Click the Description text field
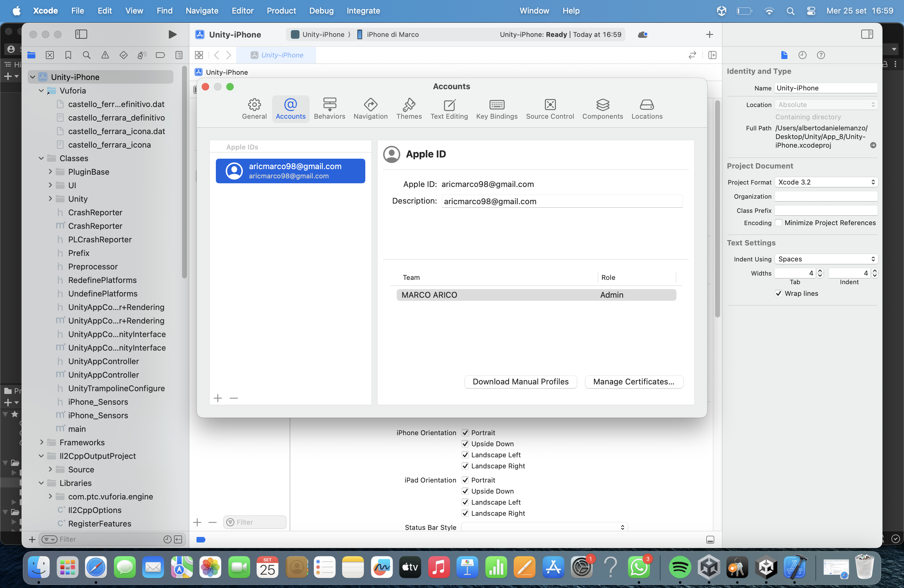 click(x=562, y=201)
